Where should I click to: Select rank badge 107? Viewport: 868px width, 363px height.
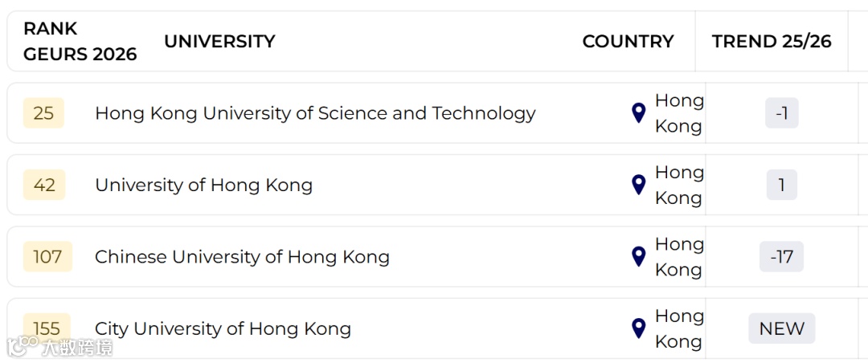tap(47, 257)
